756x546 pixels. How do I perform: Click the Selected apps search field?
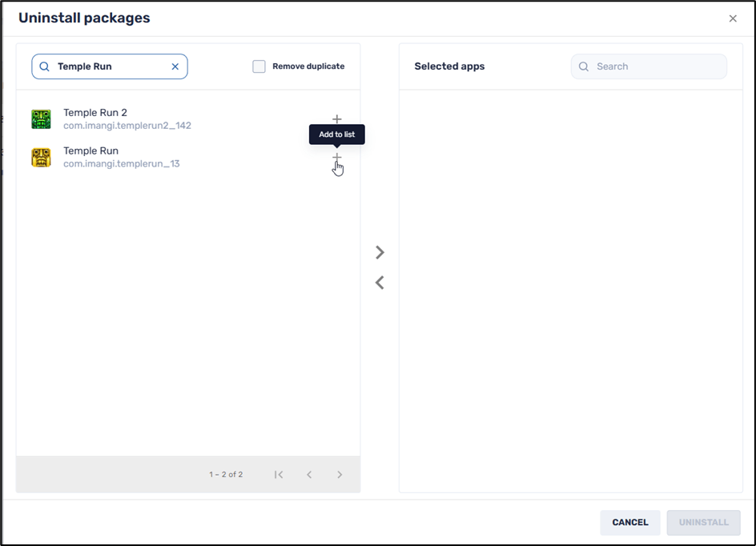tap(657, 66)
